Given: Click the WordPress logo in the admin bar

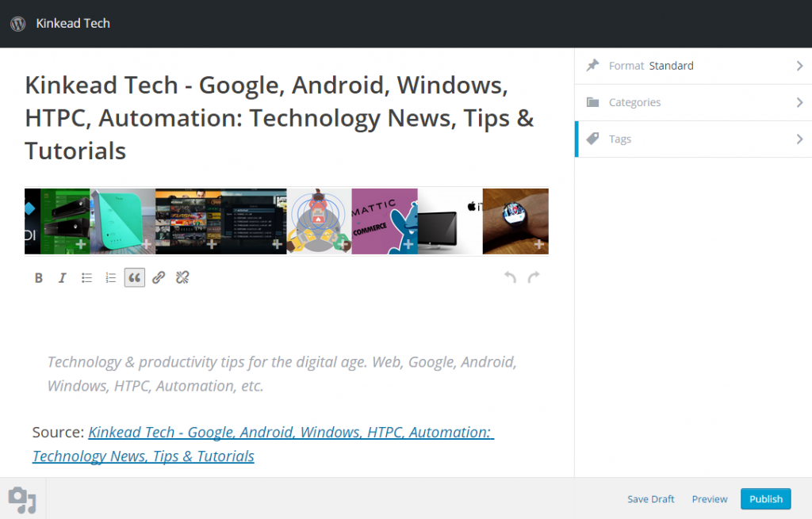Looking at the screenshot, I should 17,24.
